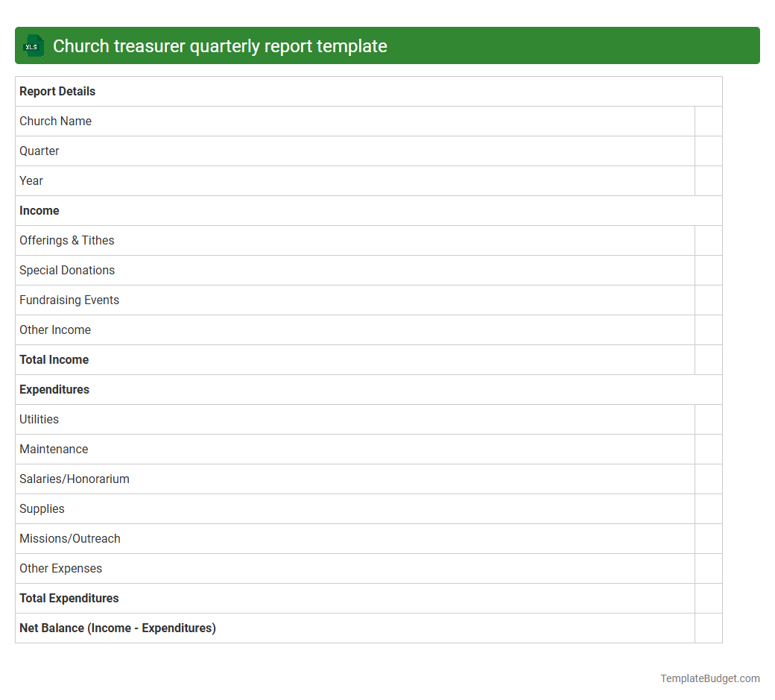The image size is (775, 700).
Task: Open the TemplateBudget.com link
Action: (709, 678)
